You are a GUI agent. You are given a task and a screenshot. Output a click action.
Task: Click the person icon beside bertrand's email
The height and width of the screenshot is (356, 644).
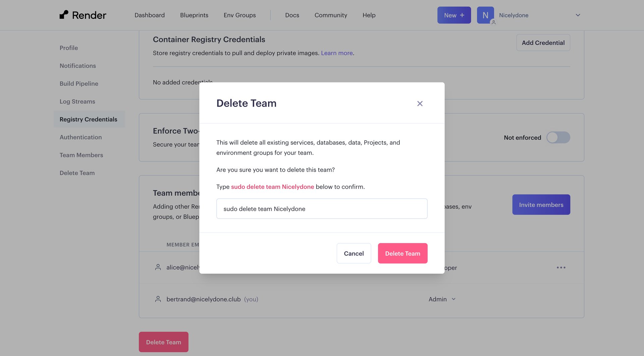tap(158, 299)
